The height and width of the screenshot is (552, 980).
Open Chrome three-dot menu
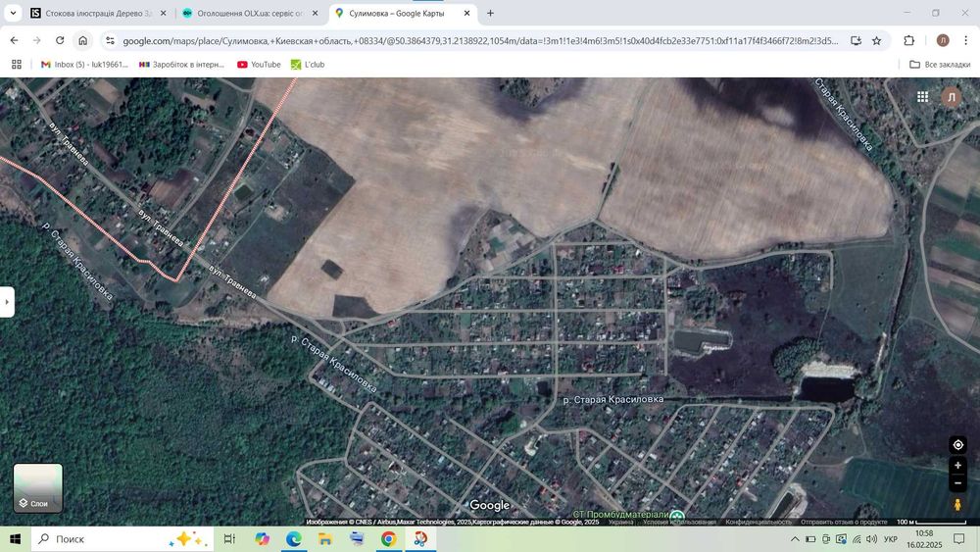pos(965,40)
